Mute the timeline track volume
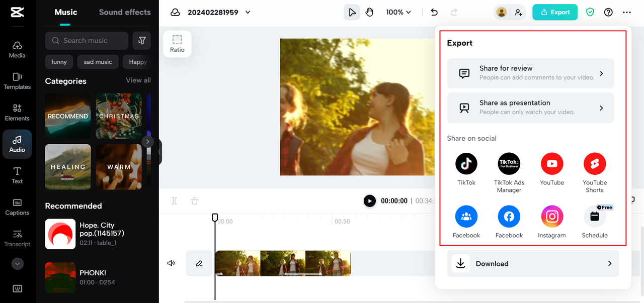644x303 pixels. [x=171, y=263]
